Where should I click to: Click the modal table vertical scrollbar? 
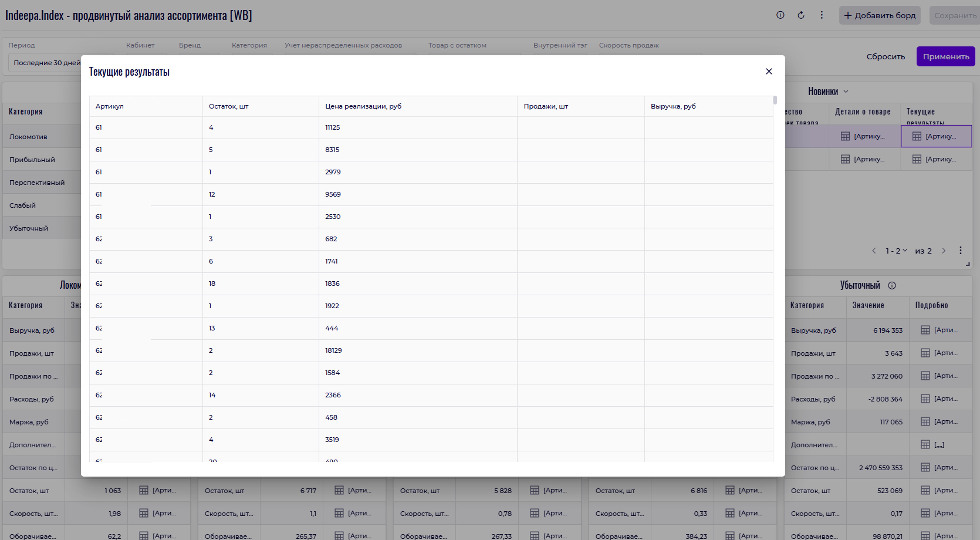click(x=775, y=100)
